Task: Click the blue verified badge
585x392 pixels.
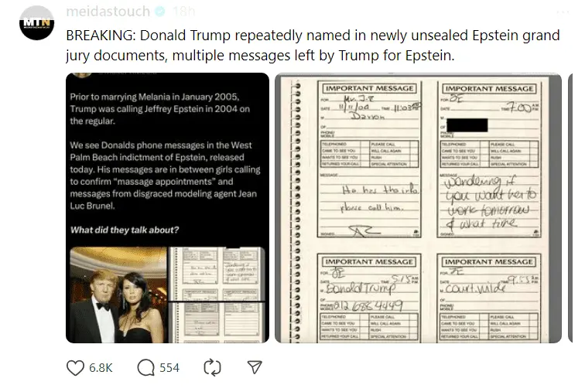Action: click(160, 12)
